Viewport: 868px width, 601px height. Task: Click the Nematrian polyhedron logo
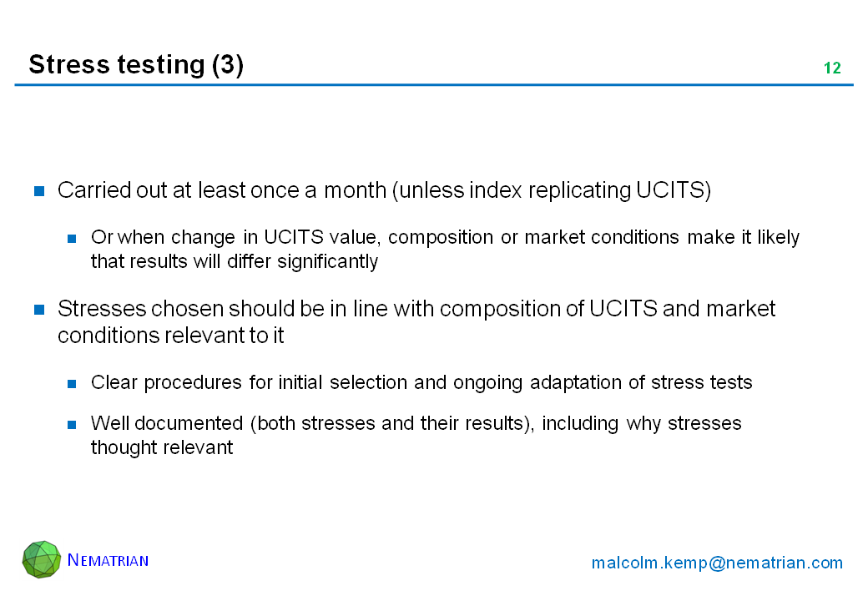click(x=42, y=559)
